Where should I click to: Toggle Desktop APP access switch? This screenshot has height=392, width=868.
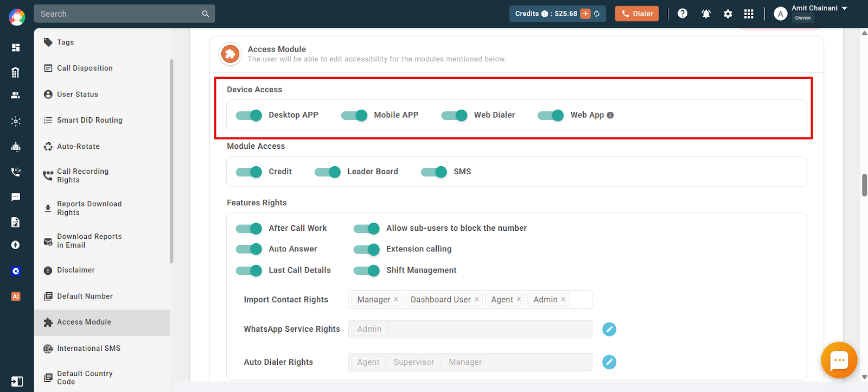point(249,115)
